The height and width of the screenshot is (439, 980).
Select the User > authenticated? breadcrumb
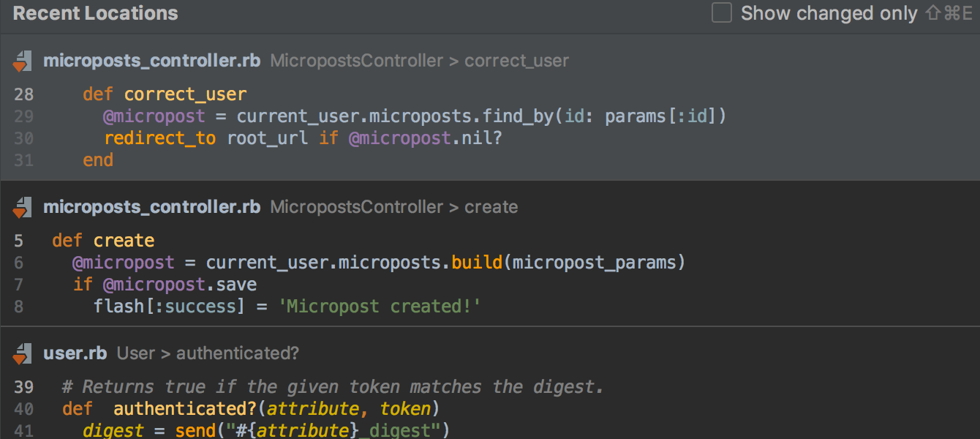(208, 353)
